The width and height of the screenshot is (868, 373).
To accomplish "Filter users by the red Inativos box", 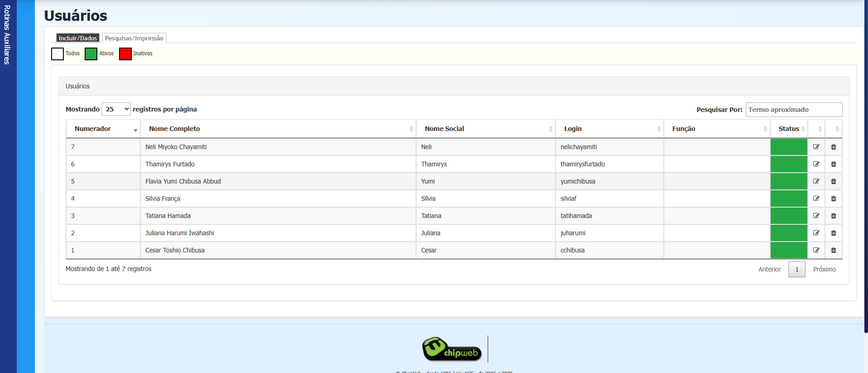I will click(125, 54).
